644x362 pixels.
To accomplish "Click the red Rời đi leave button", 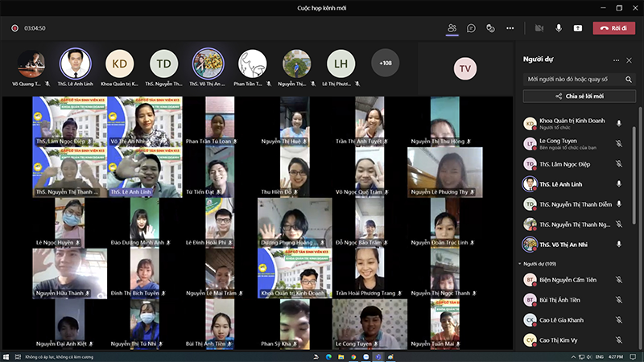I will [613, 27].
